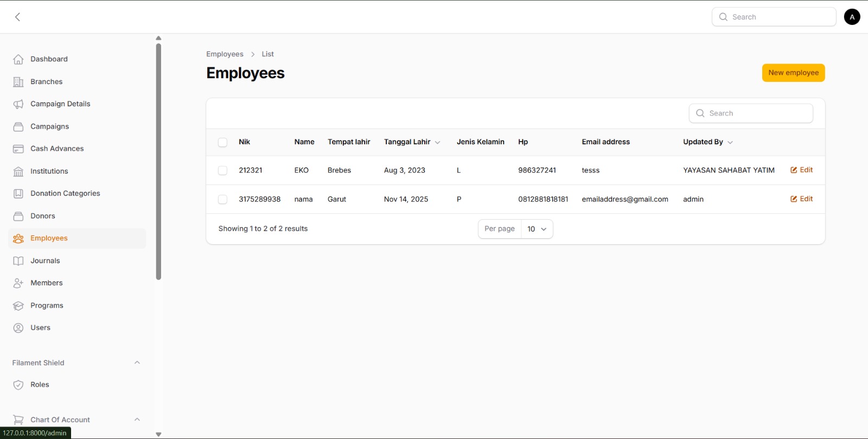Click the Brebes birthplace cell

click(339, 170)
